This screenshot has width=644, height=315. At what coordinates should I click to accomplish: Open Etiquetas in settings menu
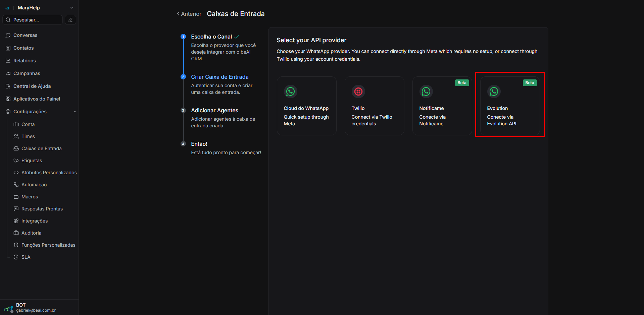point(32,161)
